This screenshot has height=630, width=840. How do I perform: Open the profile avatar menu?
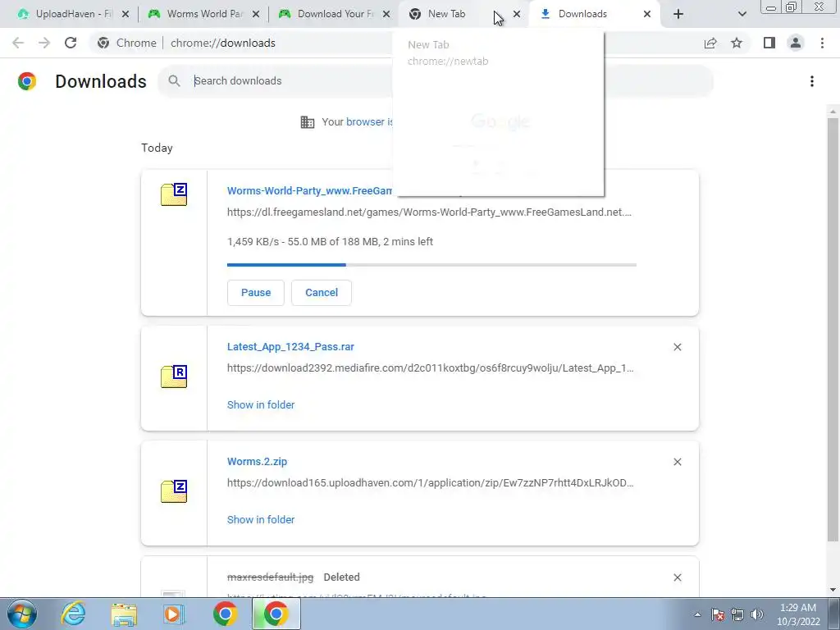click(796, 43)
